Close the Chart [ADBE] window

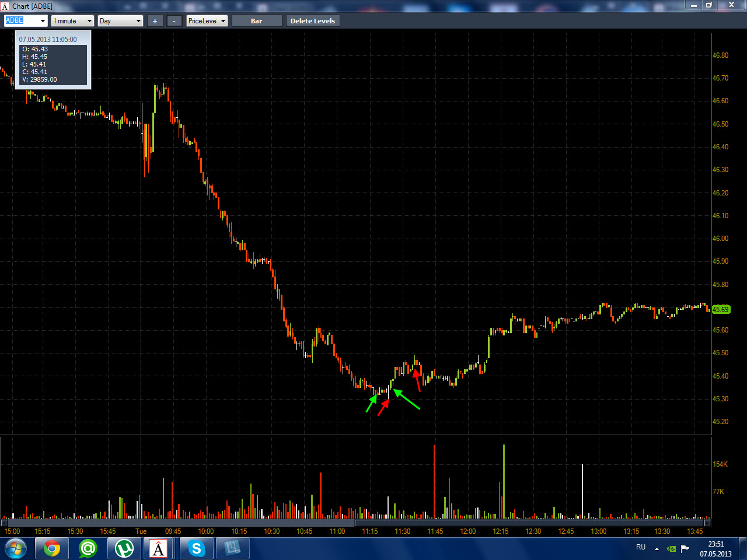(x=731, y=5)
